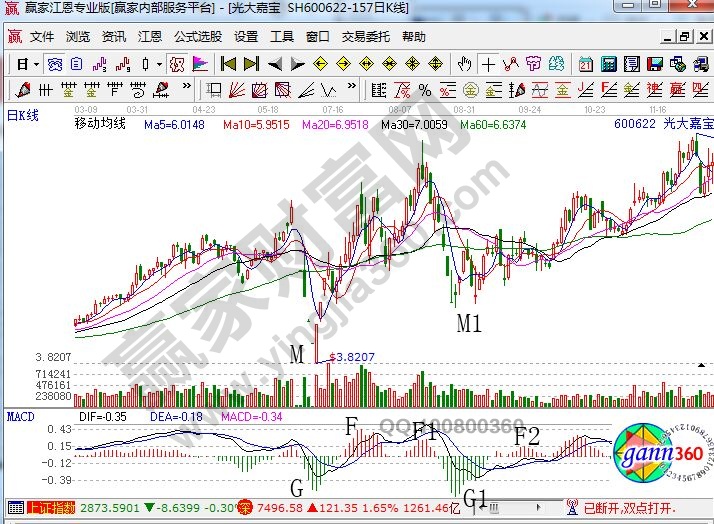Open the 日 period dropdown arrow
This screenshot has height=524, width=714.
[36, 64]
